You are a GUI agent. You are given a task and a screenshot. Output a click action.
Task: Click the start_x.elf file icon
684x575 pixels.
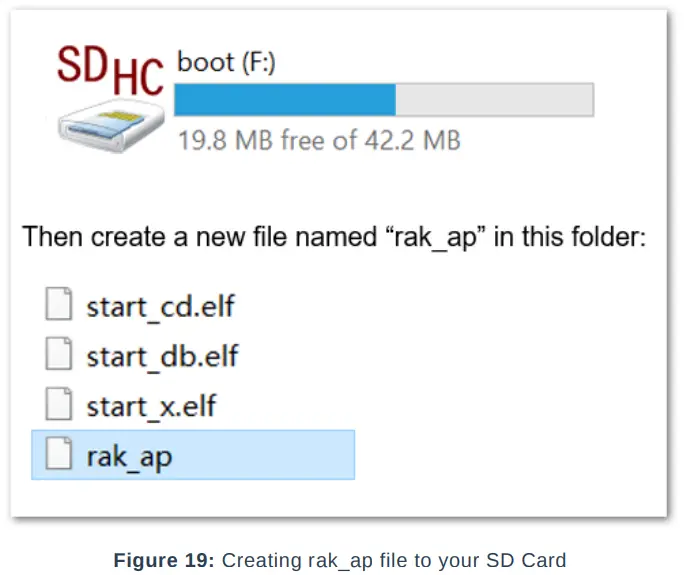61,405
